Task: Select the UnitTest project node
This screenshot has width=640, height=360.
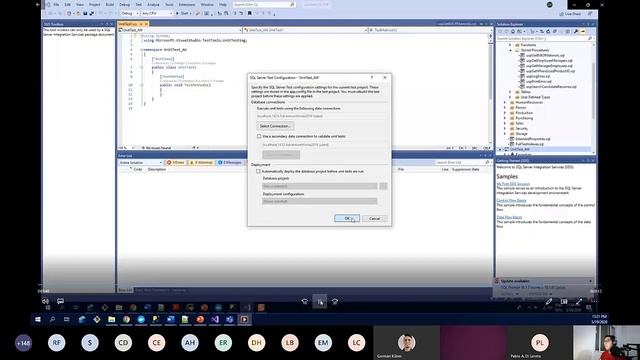Action: pos(520,149)
